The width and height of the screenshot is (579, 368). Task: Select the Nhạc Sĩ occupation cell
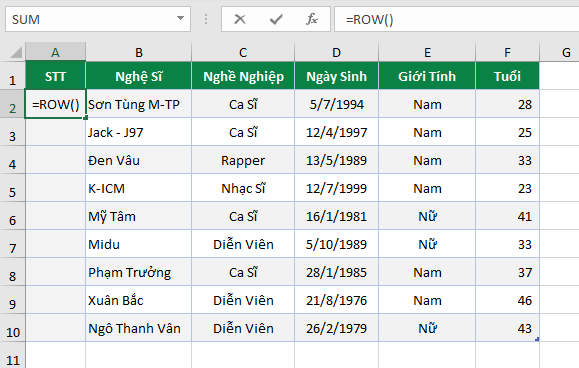(243, 188)
